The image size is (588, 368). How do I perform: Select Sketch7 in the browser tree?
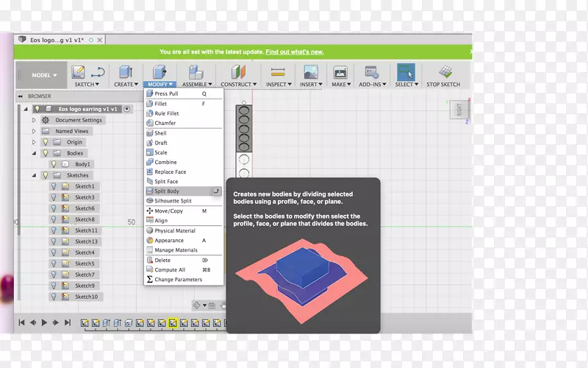(85, 275)
